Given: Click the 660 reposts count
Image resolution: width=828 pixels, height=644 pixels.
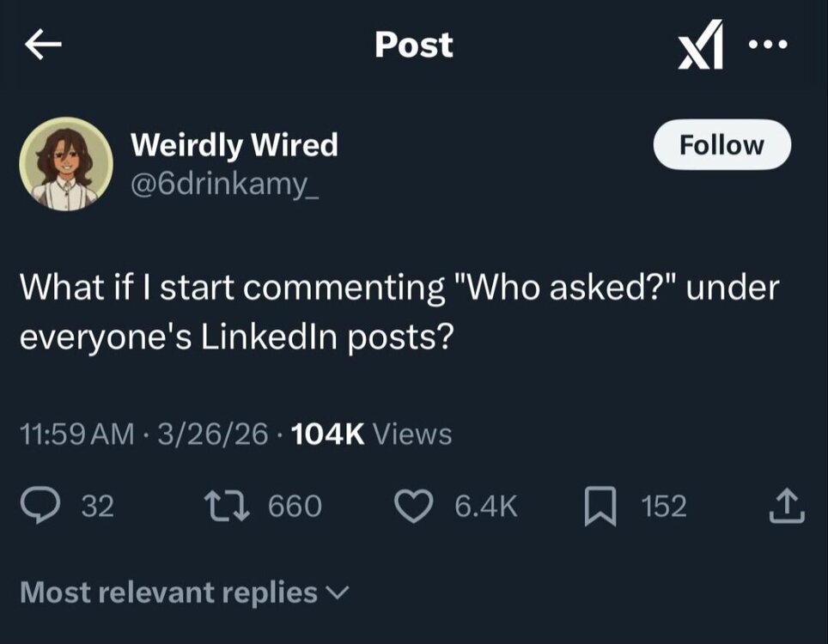Looking at the screenshot, I should tap(295, 507).
